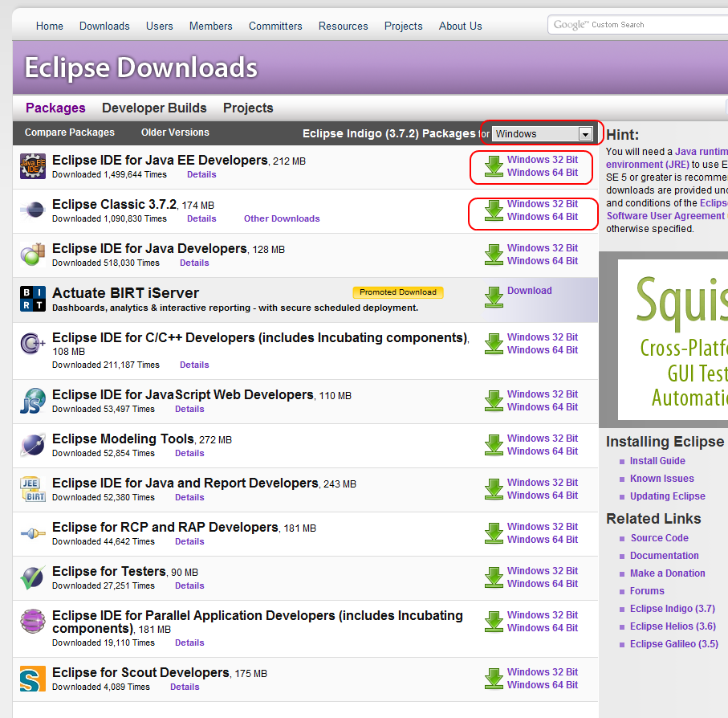Download Java EE Developers Windows 64 Bit

click(x=543, y=173)
